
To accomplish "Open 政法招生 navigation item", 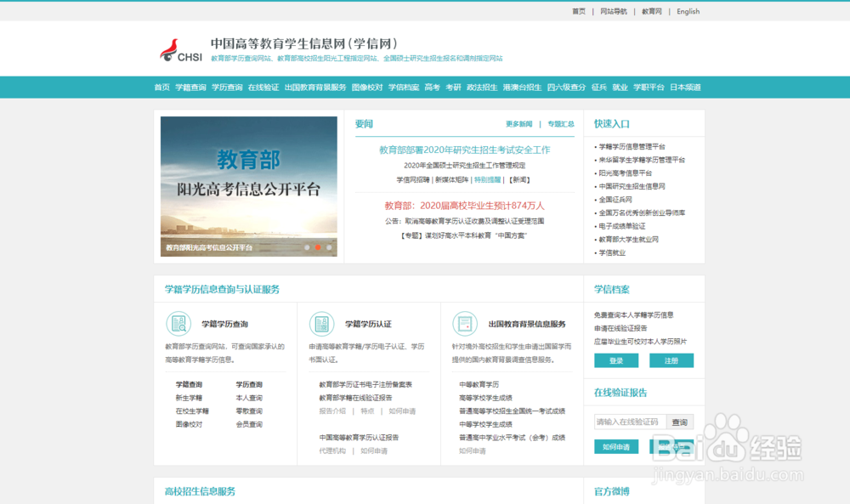I will point(482,88).
